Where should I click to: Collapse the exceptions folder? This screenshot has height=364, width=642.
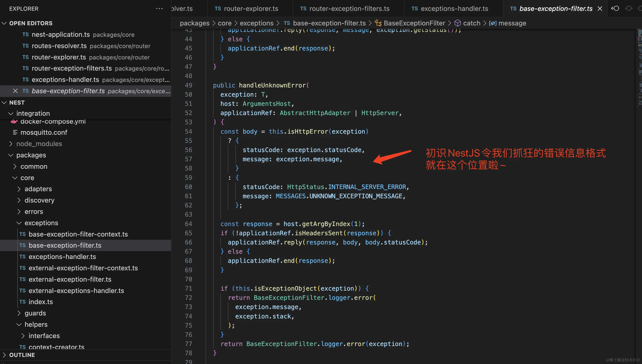(x=19, y=223)
